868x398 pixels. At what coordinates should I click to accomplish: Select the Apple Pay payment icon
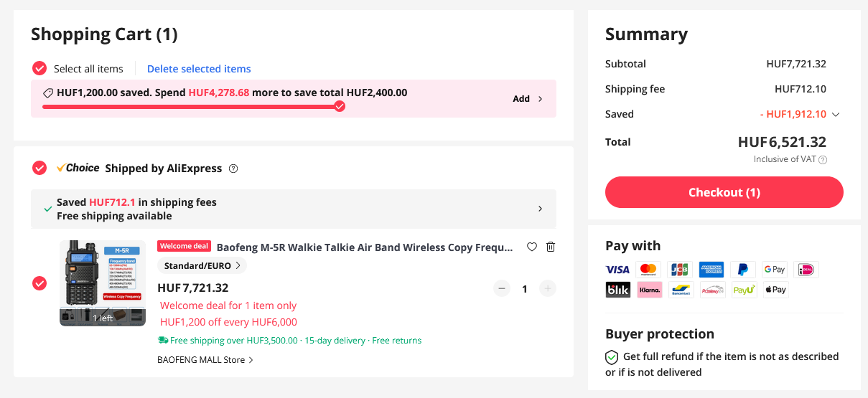[x=775, y=290]
